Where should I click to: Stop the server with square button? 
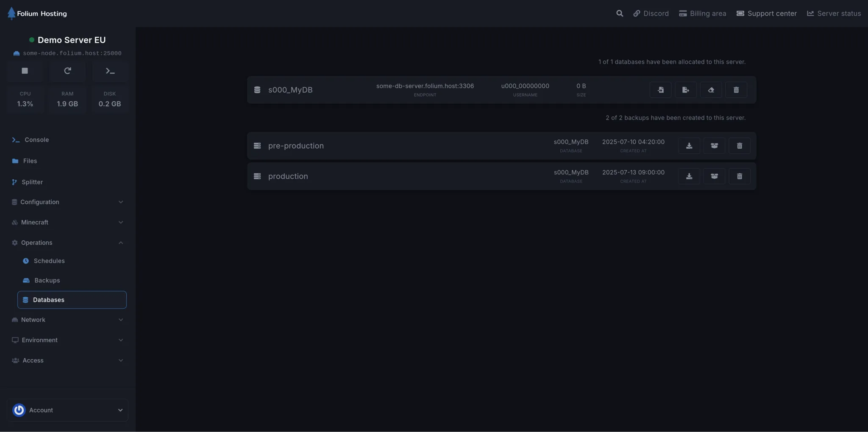(25, 71)
